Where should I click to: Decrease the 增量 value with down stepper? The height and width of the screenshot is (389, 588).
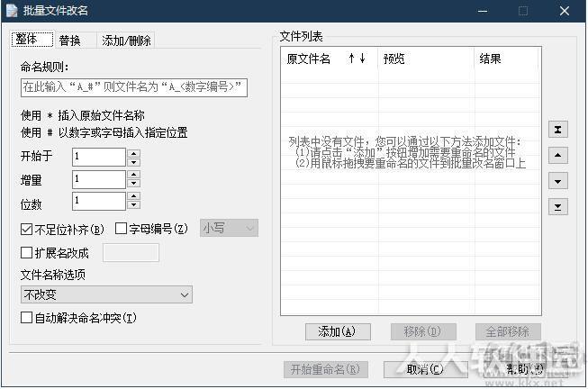(134, 183)
